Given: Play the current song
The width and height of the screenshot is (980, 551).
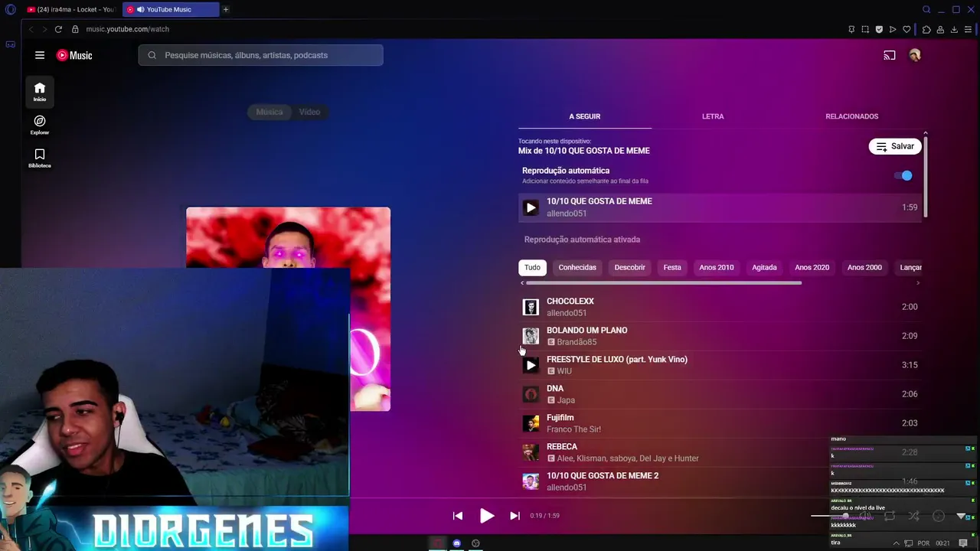Looking at the screenshot, I should 487,516.
